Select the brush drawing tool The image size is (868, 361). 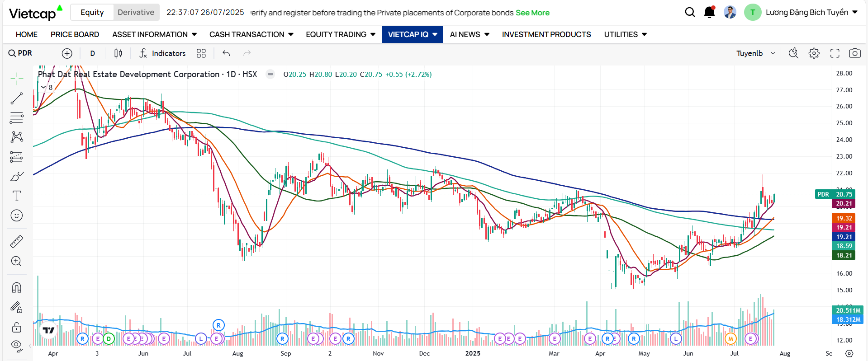(x=17, y=176)
